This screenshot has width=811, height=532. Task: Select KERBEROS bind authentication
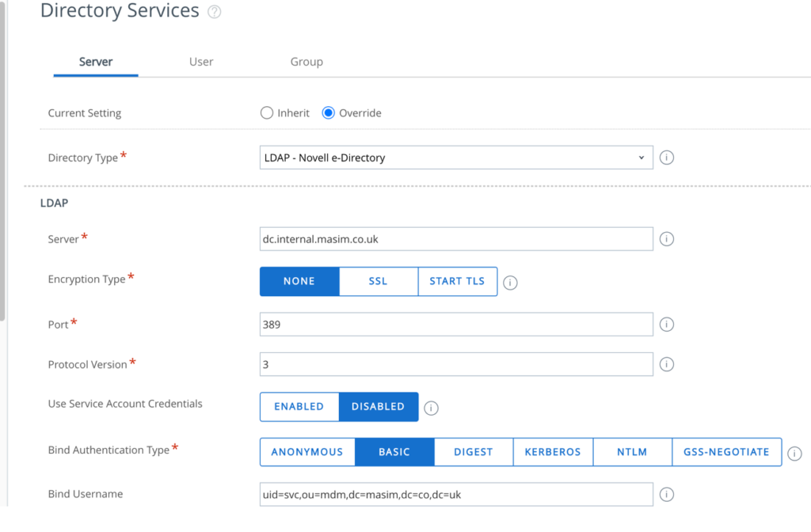[552, 452]
